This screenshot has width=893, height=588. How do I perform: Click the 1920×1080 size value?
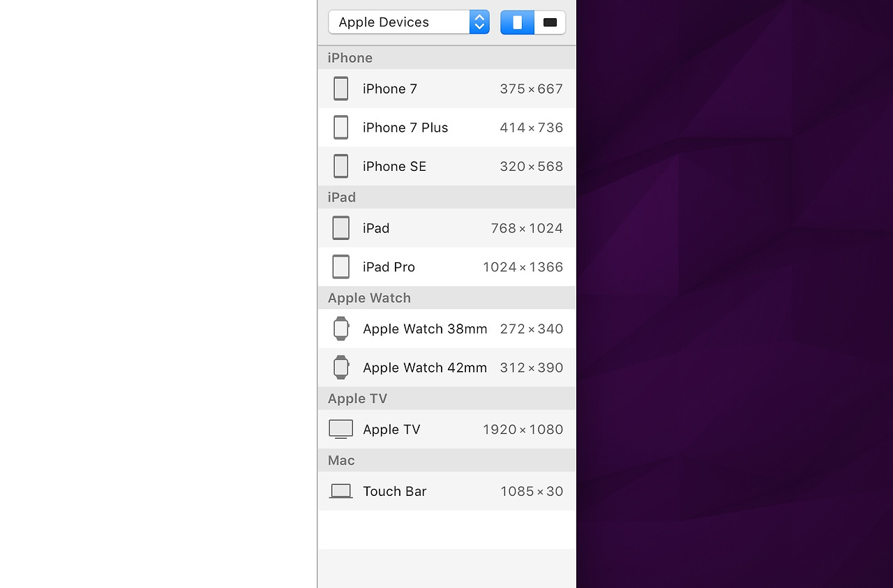coord(523,429)
